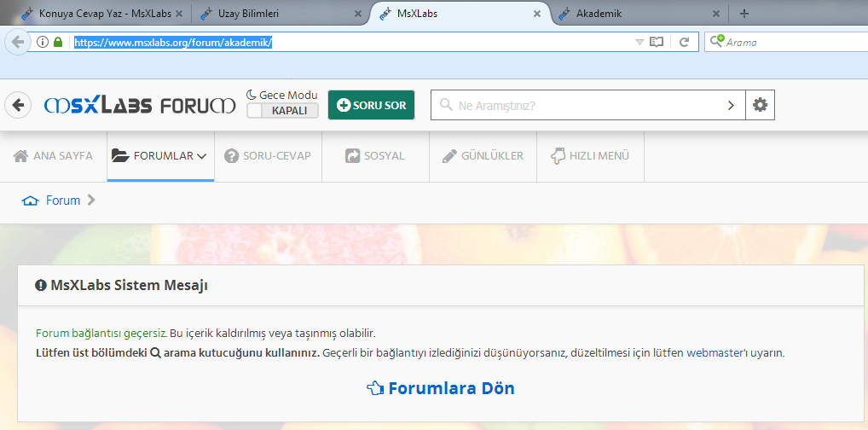Click the Forumlara Dön link
The height and width of the screenshot is (430, 868).
(441, 388)
